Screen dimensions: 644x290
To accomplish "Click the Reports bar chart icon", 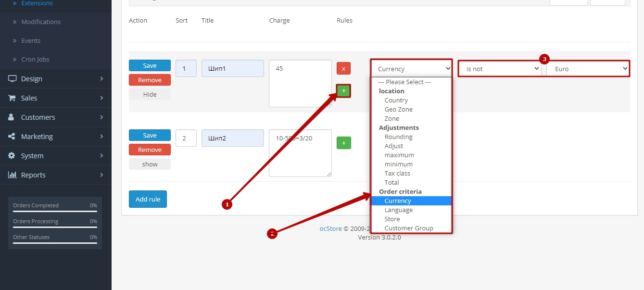I will 13,175.
